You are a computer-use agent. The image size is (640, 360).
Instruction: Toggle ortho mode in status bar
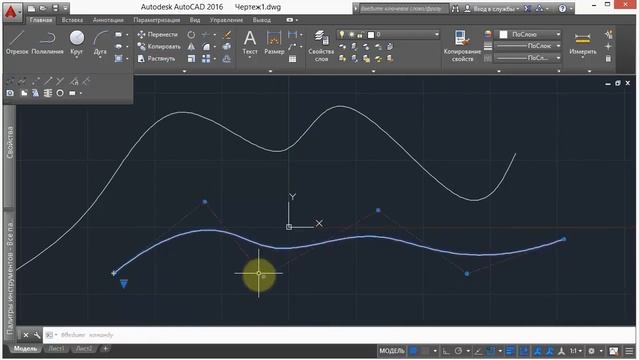tap(446, 351)
